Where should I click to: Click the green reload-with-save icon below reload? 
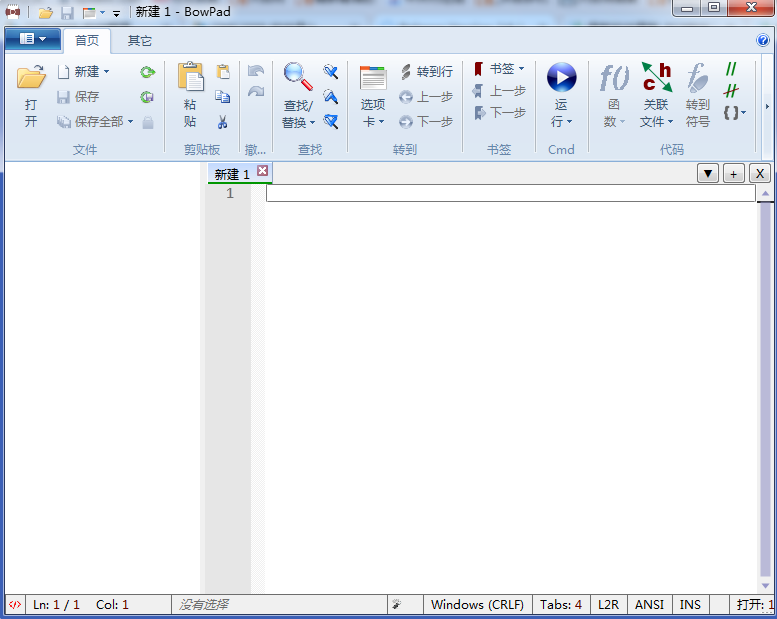(147, 97)
